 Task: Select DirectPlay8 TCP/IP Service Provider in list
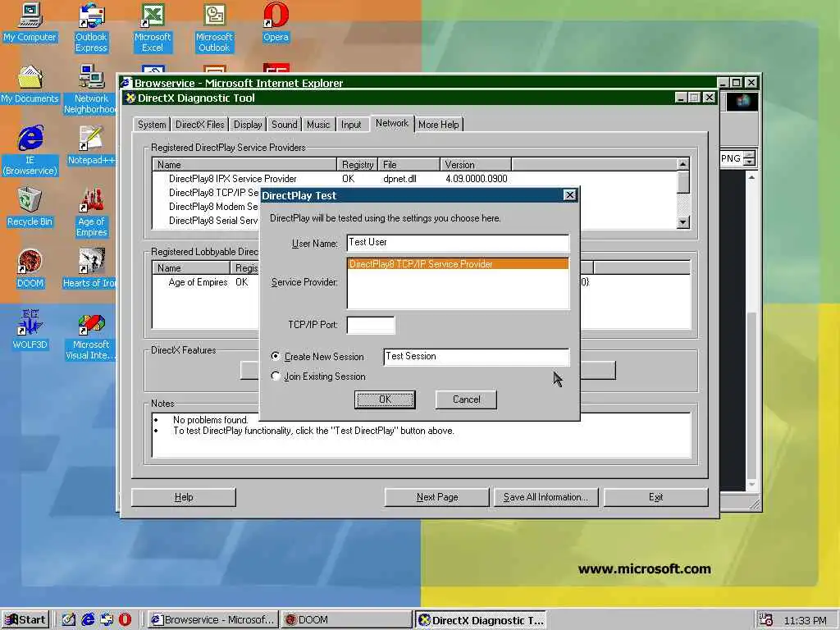coord(458,264)
